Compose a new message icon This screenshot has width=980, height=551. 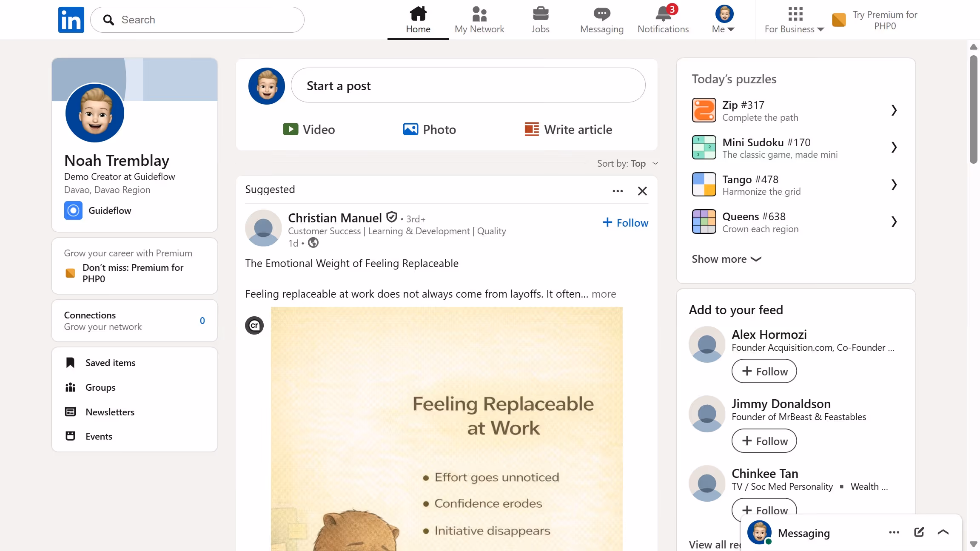click(919, 532)
